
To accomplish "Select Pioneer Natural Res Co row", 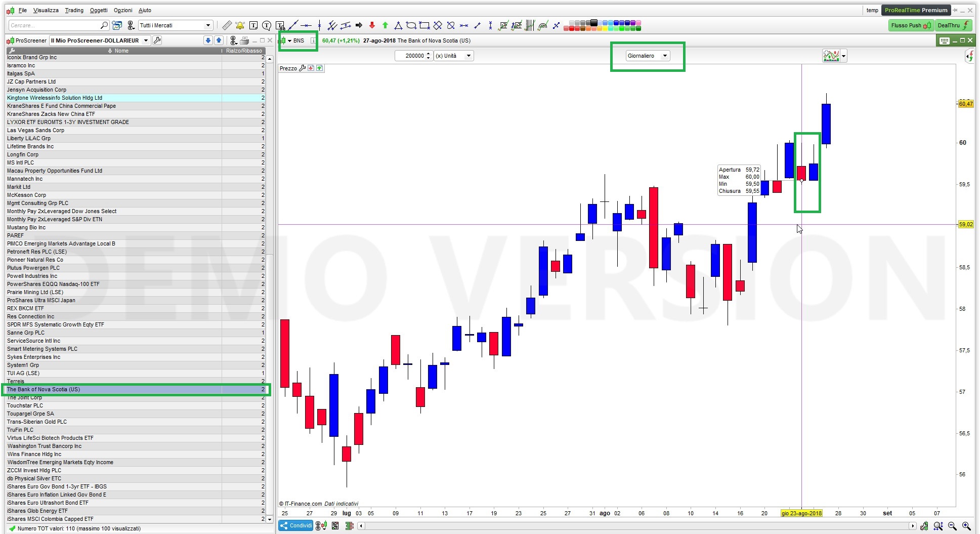I will click(136, 260).
